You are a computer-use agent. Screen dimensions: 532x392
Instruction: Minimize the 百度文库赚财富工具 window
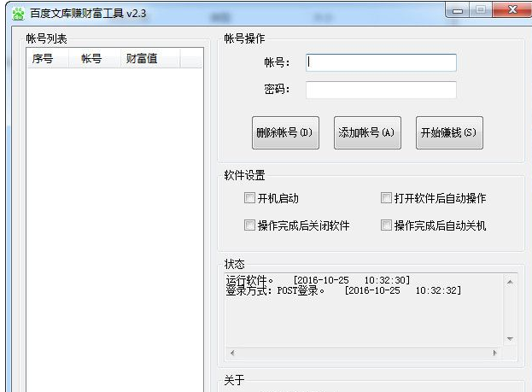458,10
